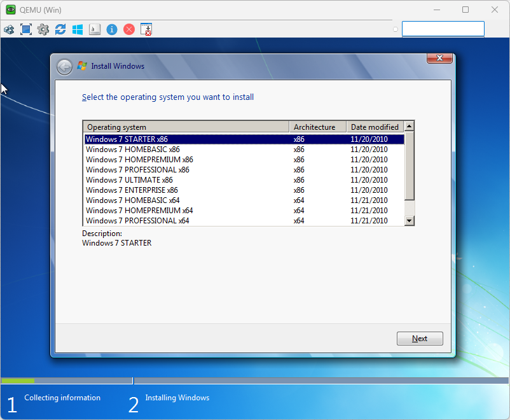Click the Installing Windows step label
Image resolution: width=510 pixels, height=420 pixels.
click(177, 398)
